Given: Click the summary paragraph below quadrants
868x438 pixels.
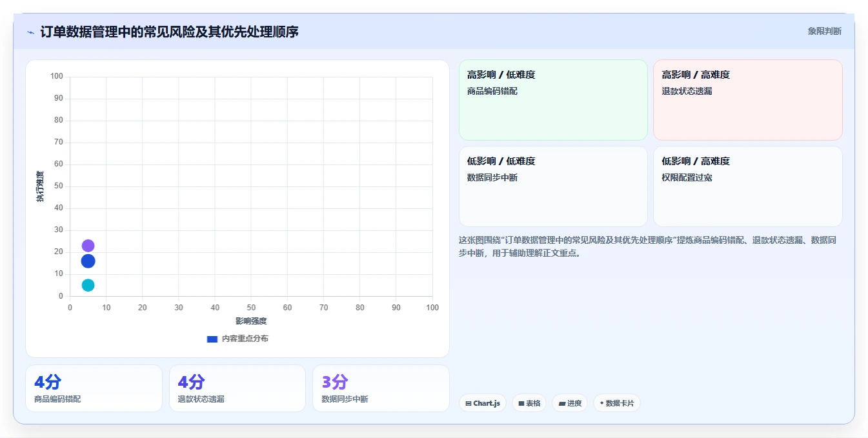Looking at the screenshot, I should pos(648,246).
